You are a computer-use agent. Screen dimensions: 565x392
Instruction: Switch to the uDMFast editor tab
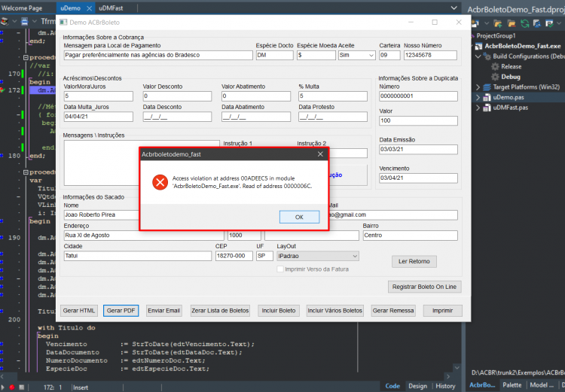pyautogui.click(x=111, y=8)
